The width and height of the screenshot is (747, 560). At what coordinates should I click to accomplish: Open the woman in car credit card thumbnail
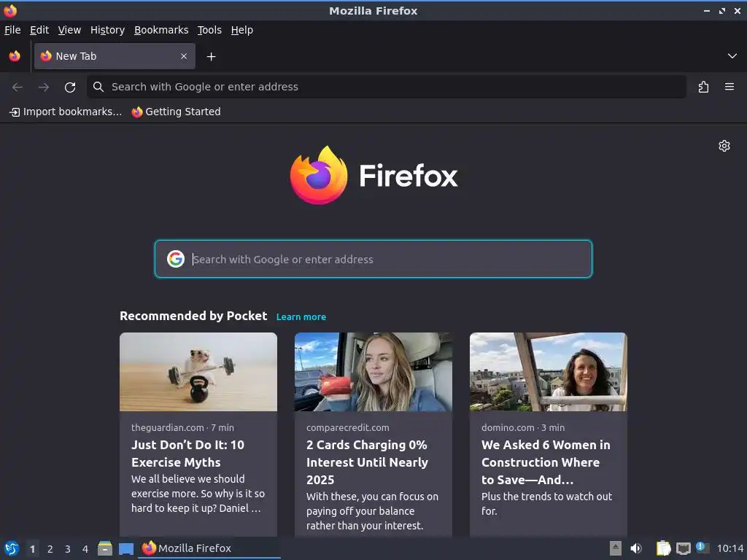[x=373, y=371]
